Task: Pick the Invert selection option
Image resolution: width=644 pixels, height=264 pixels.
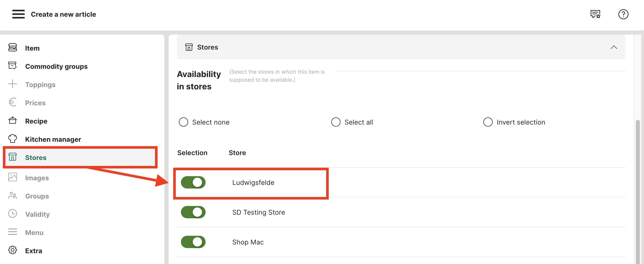Action: (x=488, y=122)
